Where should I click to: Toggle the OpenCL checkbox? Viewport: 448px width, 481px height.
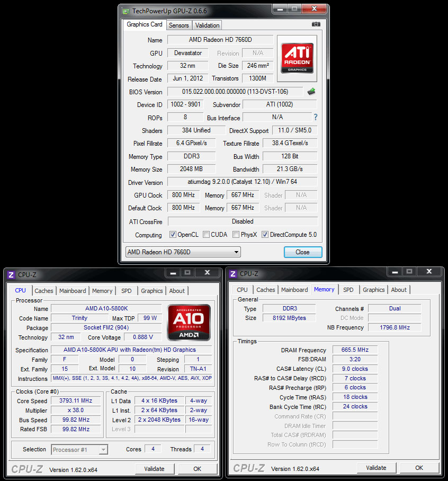[x=173, y=235]
